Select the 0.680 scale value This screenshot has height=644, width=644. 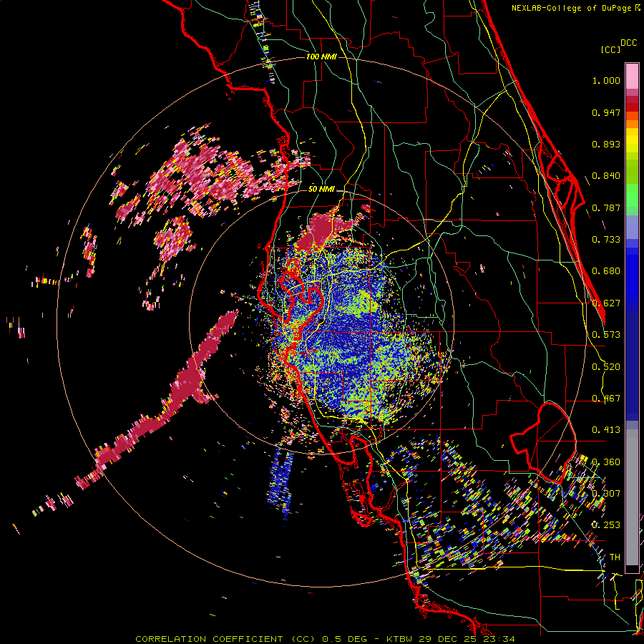click(x=606, y=271)
